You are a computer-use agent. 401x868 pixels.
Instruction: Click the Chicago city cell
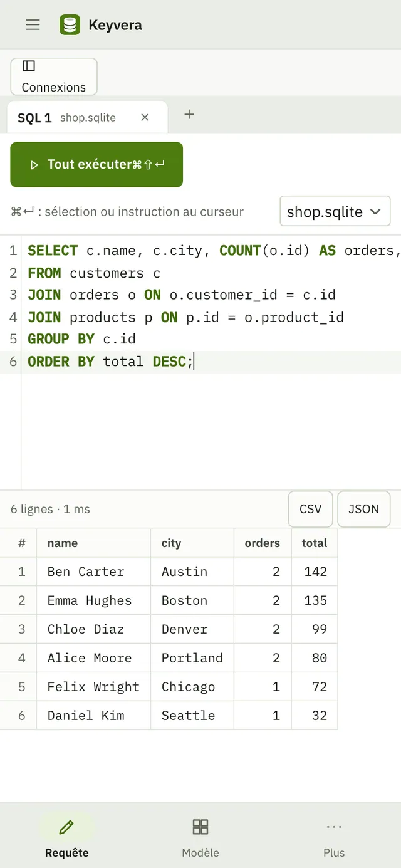192,687
